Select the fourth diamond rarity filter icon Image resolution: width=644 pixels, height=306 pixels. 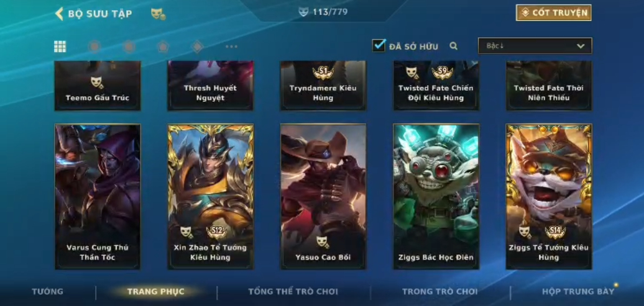(x=198, y=47)
